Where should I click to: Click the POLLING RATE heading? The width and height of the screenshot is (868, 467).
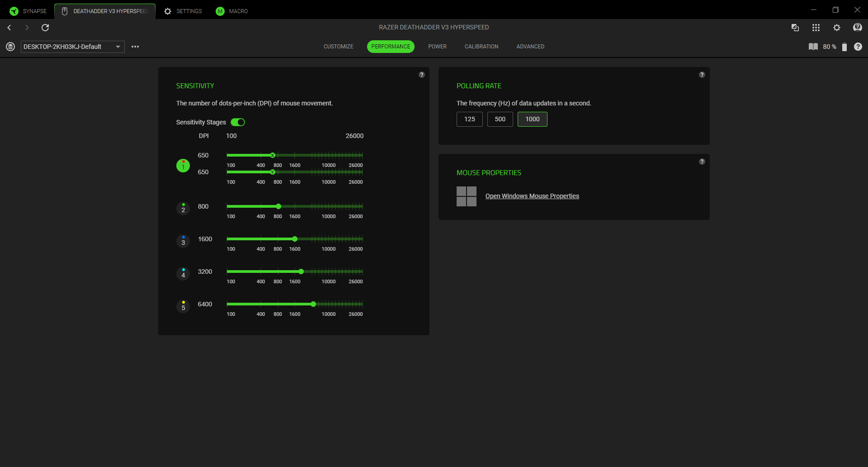[x=479, y=86]
